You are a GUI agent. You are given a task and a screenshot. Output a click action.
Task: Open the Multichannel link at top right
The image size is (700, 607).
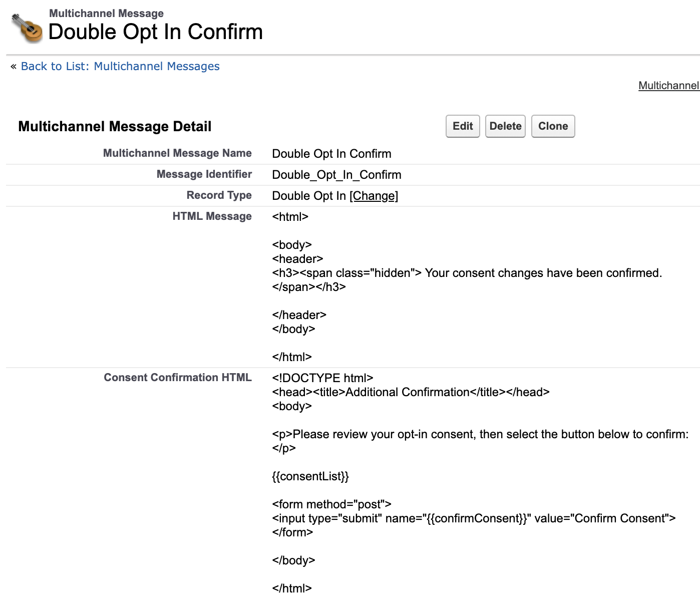pos(668,86)
